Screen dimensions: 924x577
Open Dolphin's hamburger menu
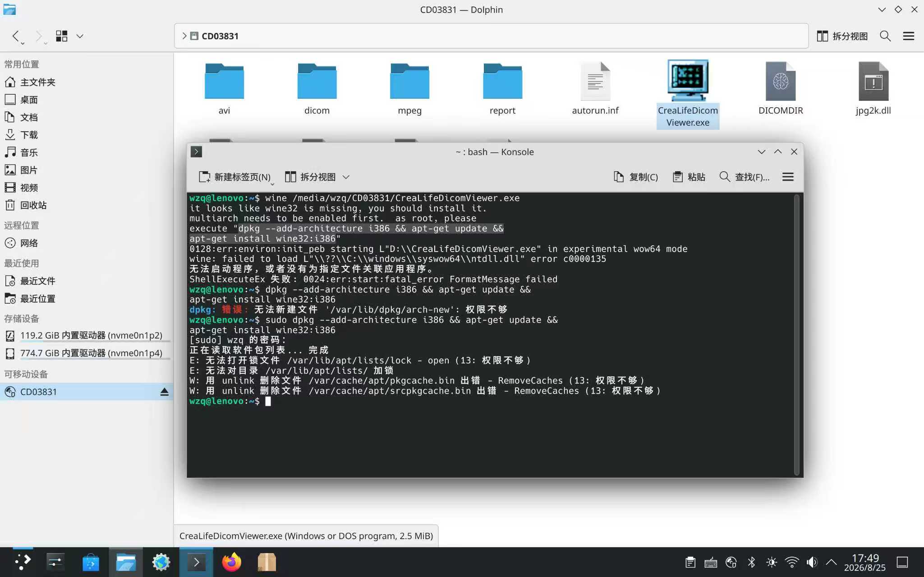[909, 36]
